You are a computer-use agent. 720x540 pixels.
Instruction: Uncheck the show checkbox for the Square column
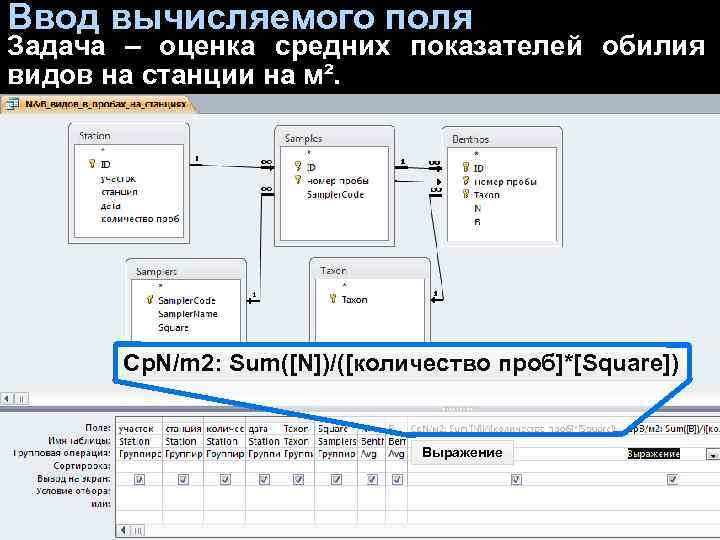tap(336, 479)
